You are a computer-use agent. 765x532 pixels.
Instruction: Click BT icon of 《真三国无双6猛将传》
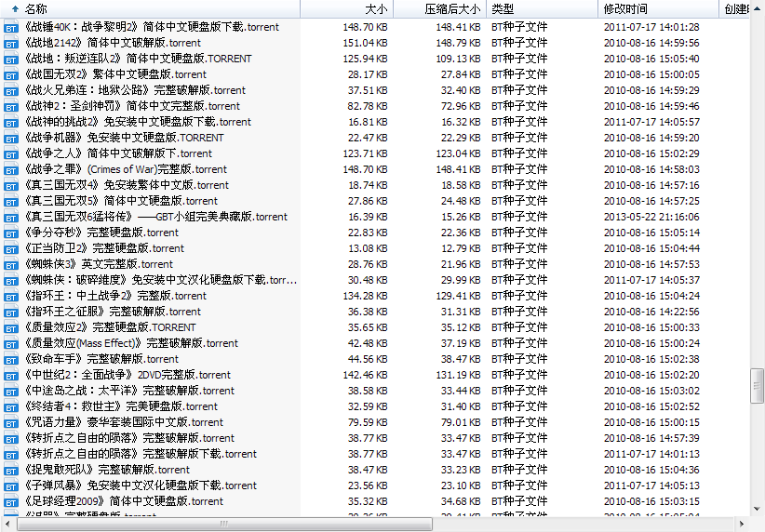[x=11, y=217]
